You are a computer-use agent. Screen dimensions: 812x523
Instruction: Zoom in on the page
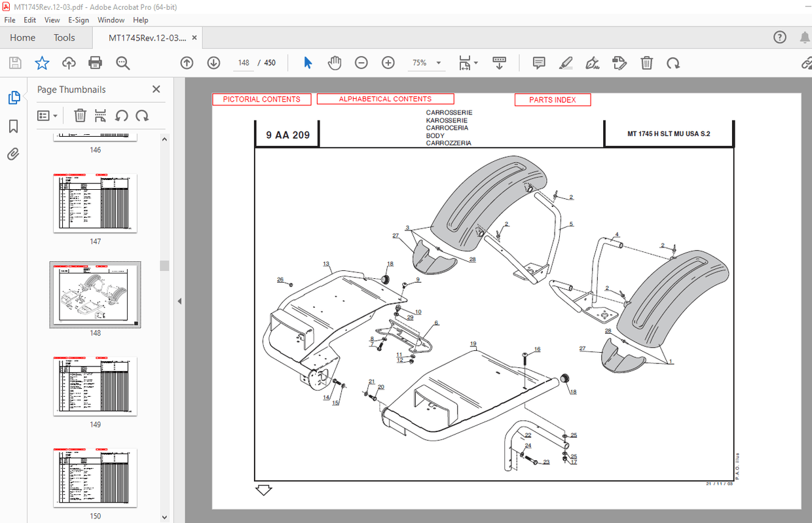388,63
